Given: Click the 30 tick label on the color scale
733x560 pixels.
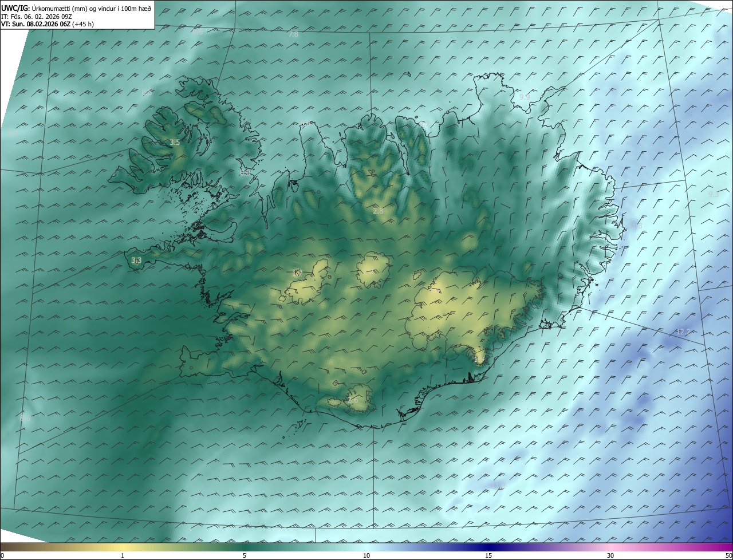Looking at the screenshot, I should point(610,555).
